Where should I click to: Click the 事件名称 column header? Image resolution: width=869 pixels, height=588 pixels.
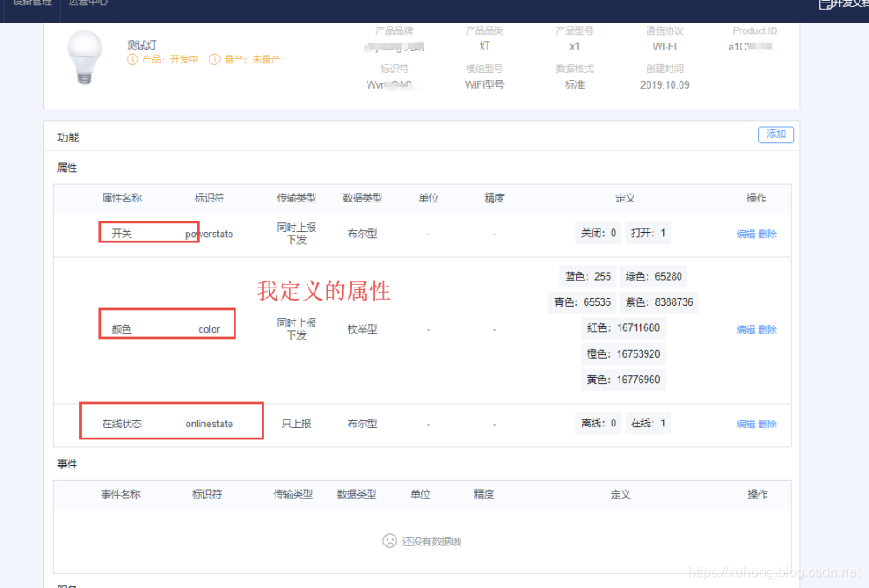(x=120, y=494)
